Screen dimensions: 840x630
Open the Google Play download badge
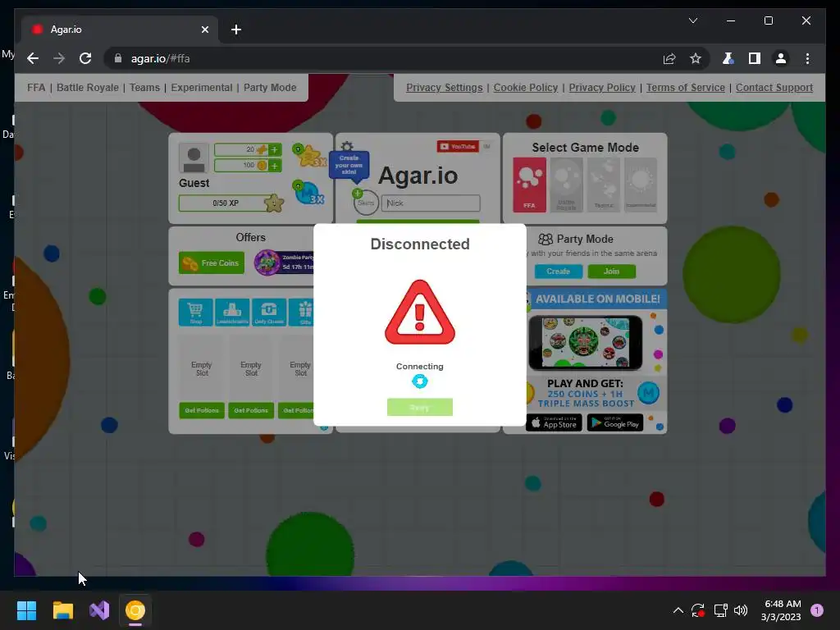(615, 422)
